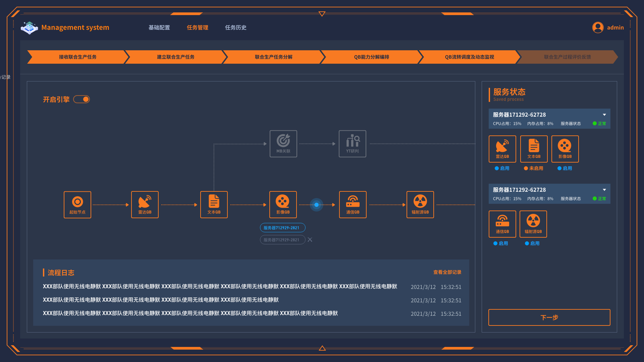
Task: Click first server's CPU占用: 15% value
Action: tap(507, 123)
